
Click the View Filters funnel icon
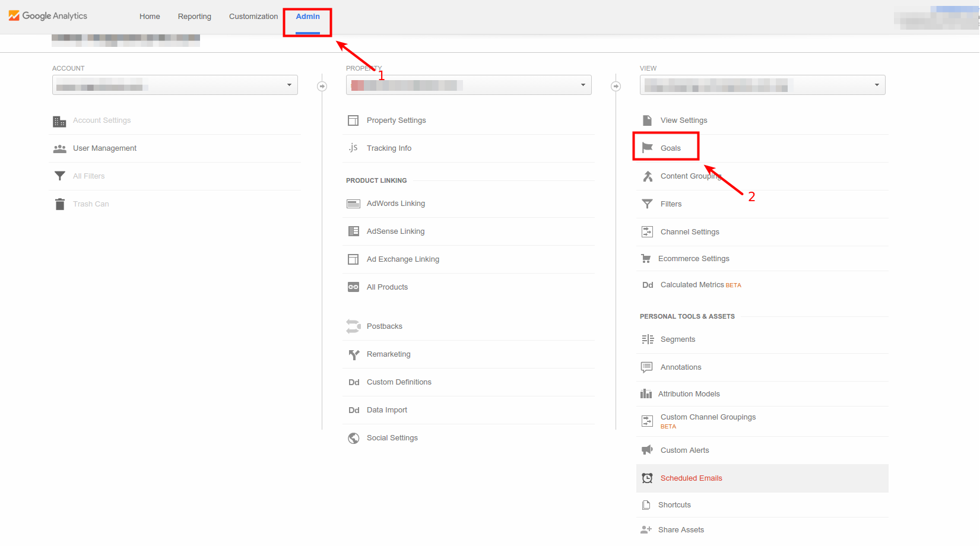click(x=648, y=204)
